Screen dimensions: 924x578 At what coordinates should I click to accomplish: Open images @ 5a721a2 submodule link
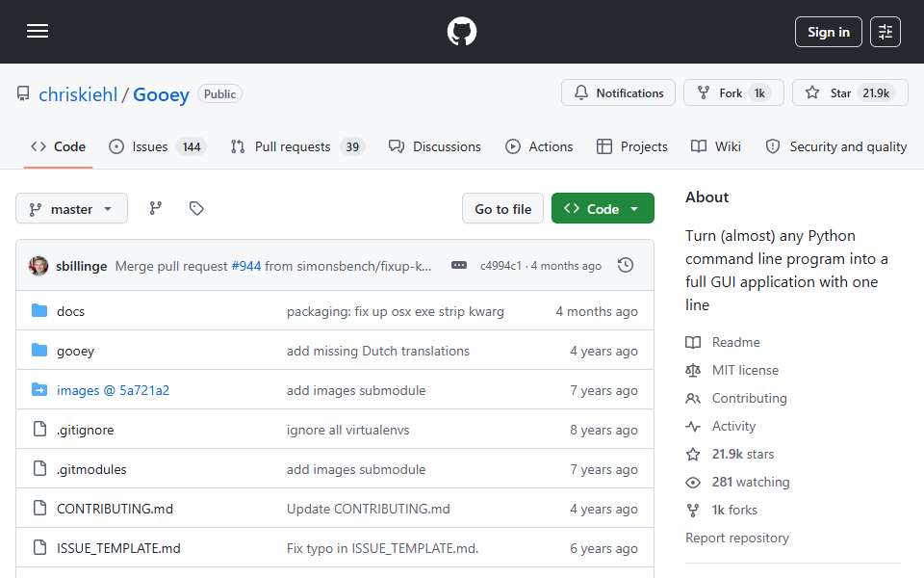pos(114,390)
